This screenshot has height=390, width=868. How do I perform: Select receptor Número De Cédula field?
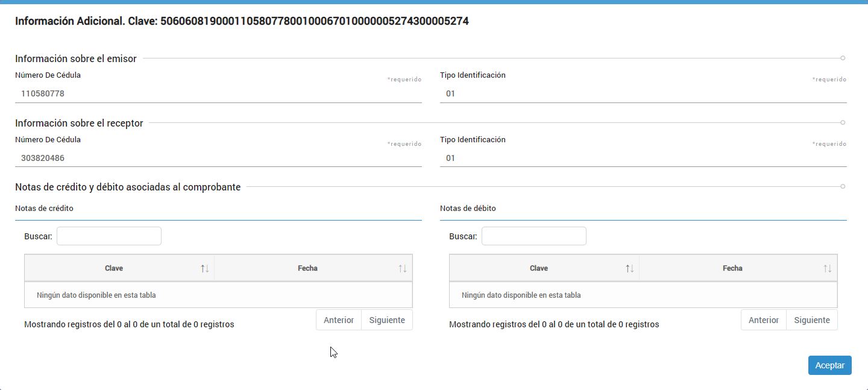click(218, 158)
